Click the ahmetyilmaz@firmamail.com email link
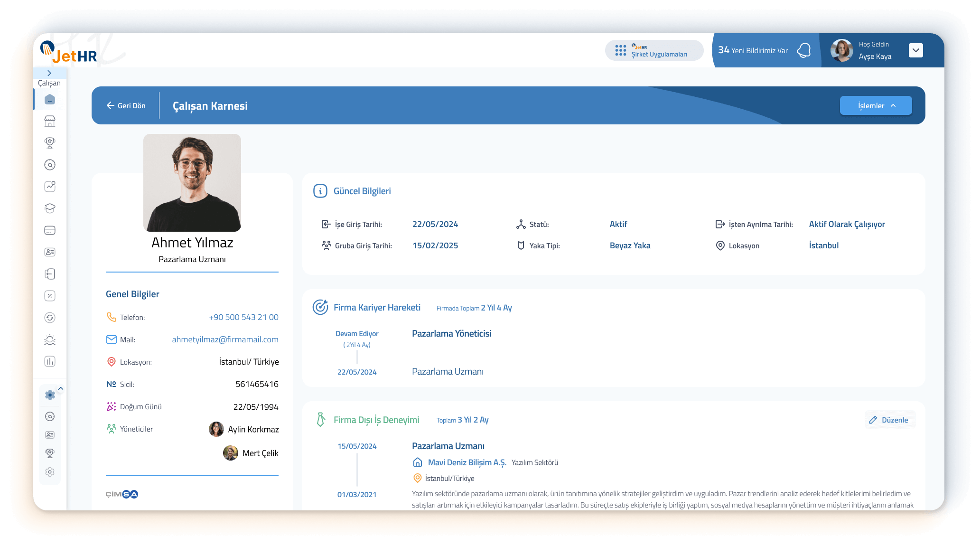Image resolution: width=980 pixels, height=546 pixels. coord(225,339)
